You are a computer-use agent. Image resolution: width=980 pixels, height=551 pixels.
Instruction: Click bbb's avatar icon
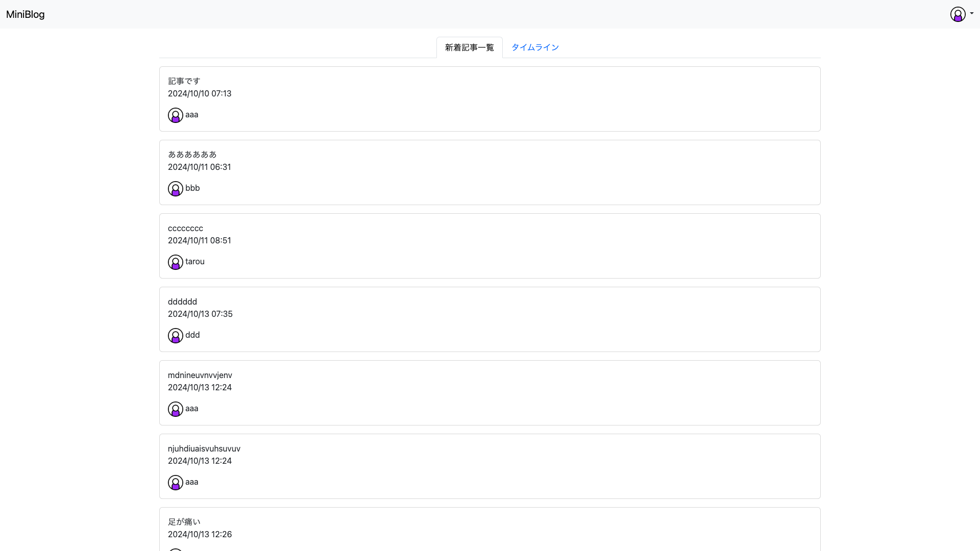tap(175, 189)
